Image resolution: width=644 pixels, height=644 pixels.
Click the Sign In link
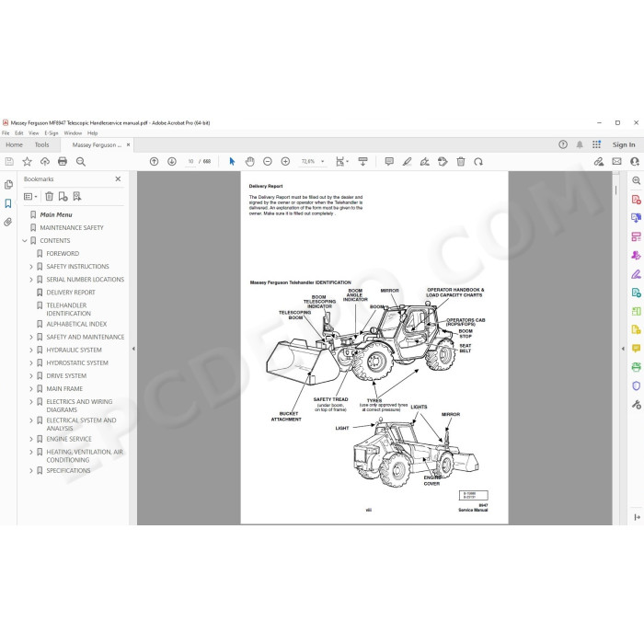pos(624,144)
